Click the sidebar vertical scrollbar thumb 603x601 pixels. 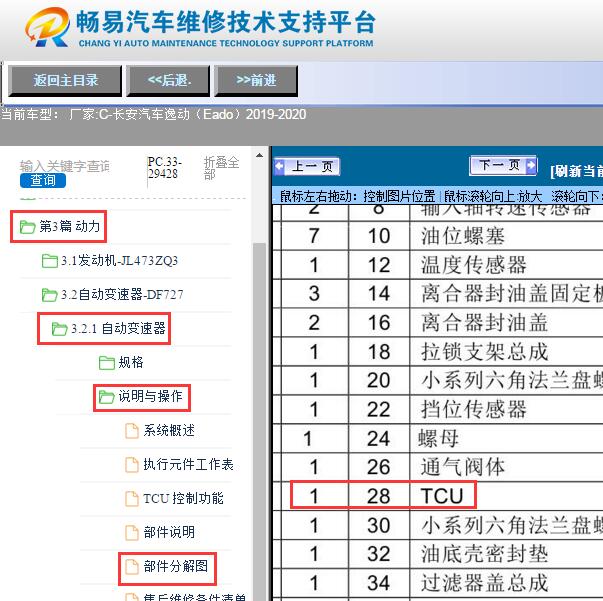click(x=260, y=421)
